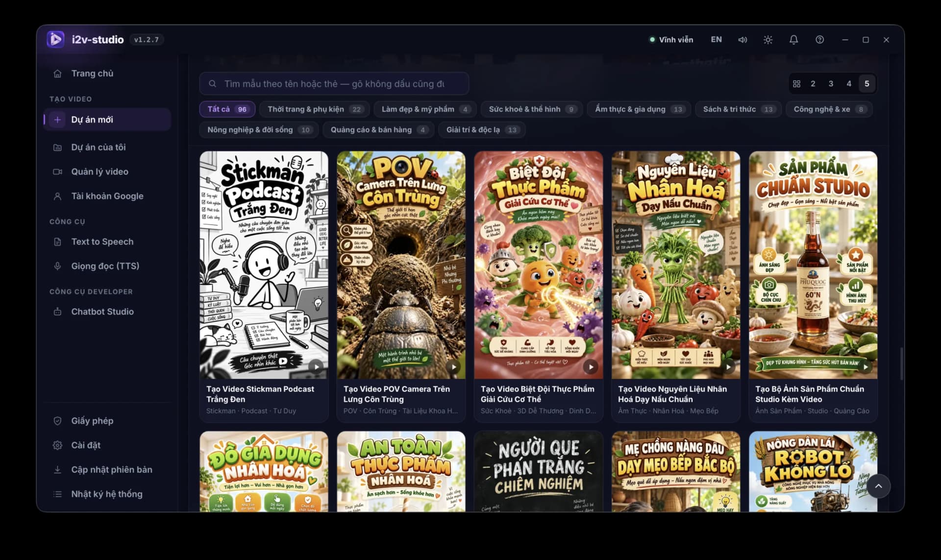Filter by Thời trang & phụ kiện
The height and width of the screenshot is (560, 941).
coord(315,109)
